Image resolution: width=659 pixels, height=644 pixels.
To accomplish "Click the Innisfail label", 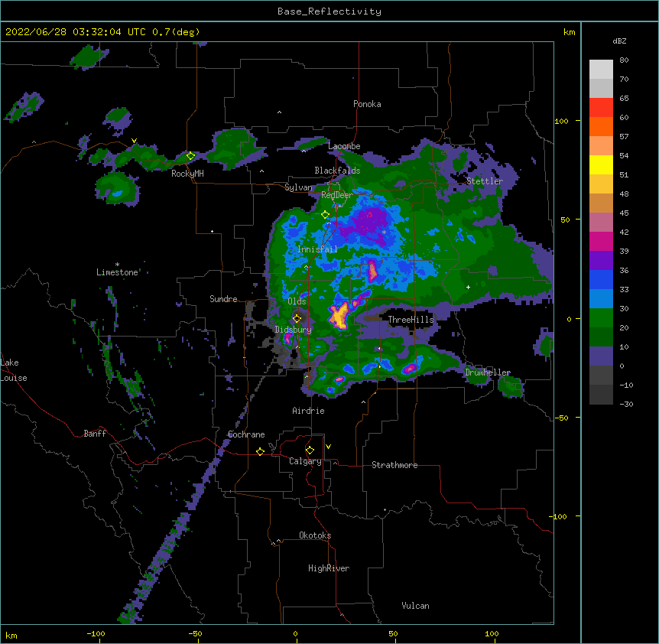I will (317, 249).
